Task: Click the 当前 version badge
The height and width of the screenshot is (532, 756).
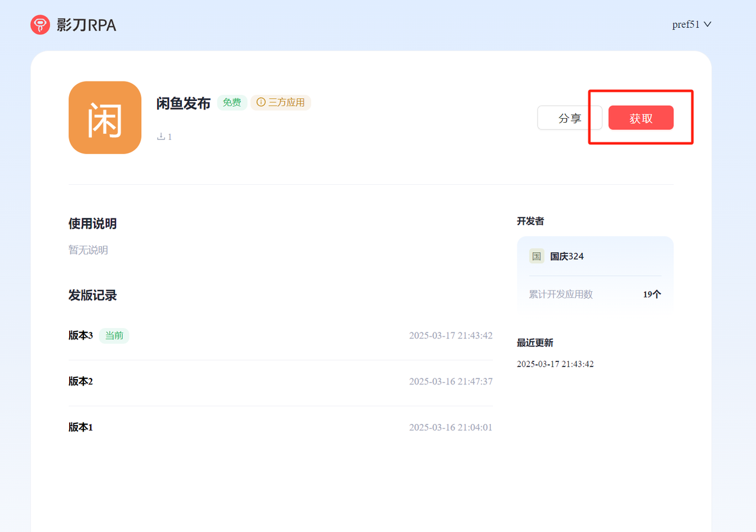Action: [x=114, y=335]
